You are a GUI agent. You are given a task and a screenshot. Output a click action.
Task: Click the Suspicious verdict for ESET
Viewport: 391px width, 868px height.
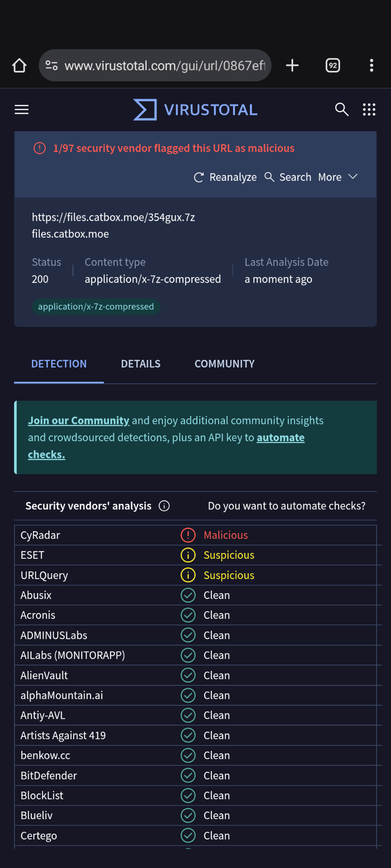click(x=229, y=555)
